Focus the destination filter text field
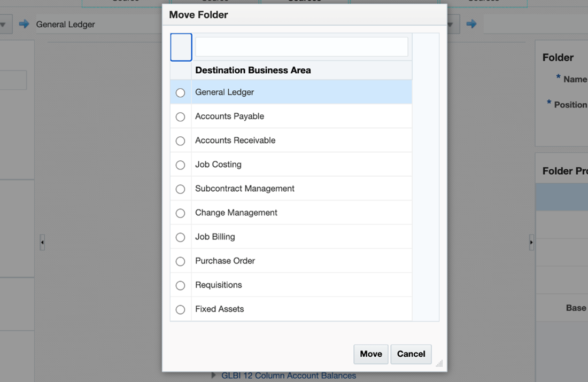Viewport: 588px width, 382px height. 301,47
